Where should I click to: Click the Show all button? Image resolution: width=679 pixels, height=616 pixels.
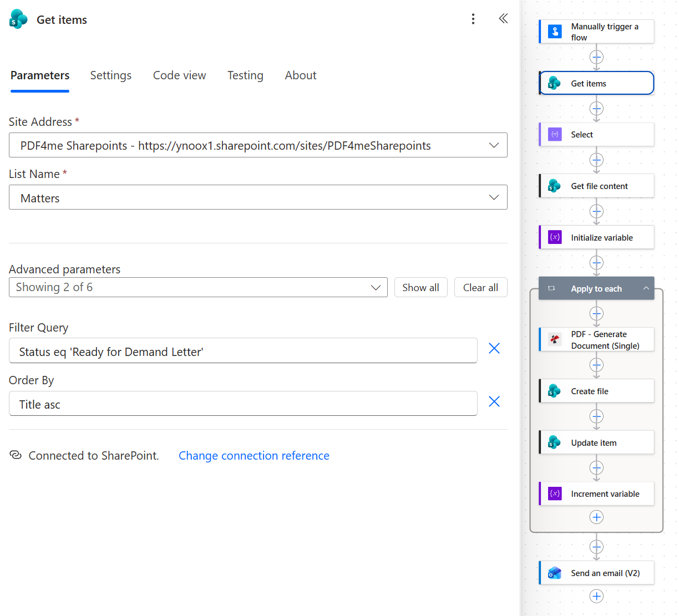pyautogui.click(x=420, y=287)
